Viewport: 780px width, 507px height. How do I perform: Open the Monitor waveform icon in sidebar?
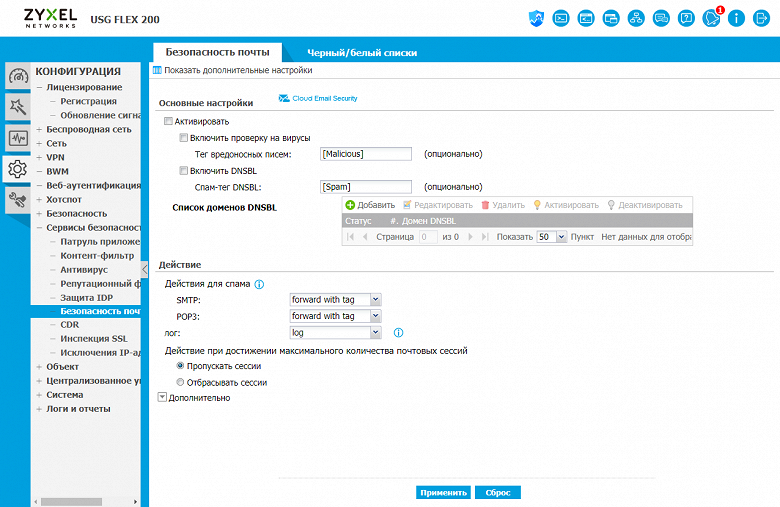18,138
